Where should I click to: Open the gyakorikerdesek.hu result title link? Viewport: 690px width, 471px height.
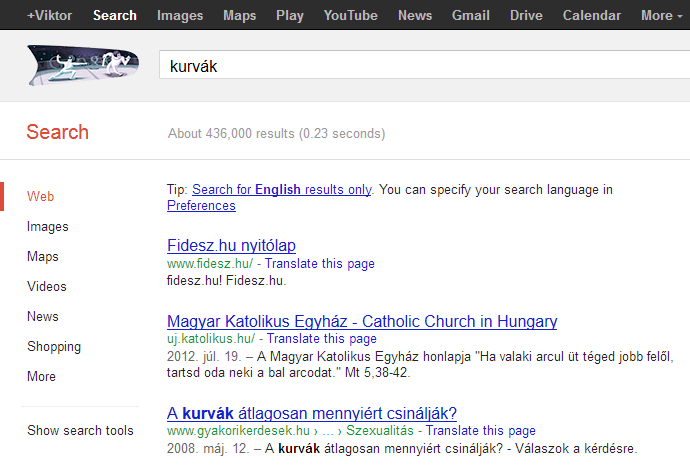point(312,413)
